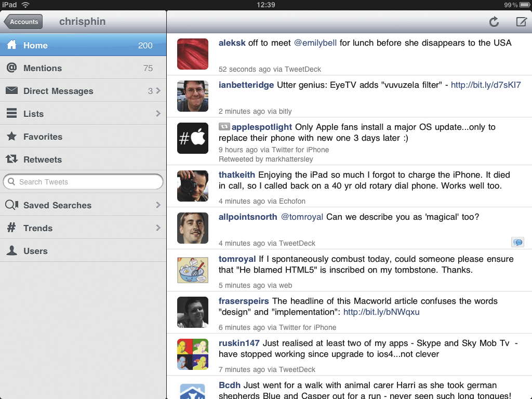Viewport: 532px width, 399px height.
Task: Click '7 minutes ago via TweetDeck'
Action: [267, 369]
